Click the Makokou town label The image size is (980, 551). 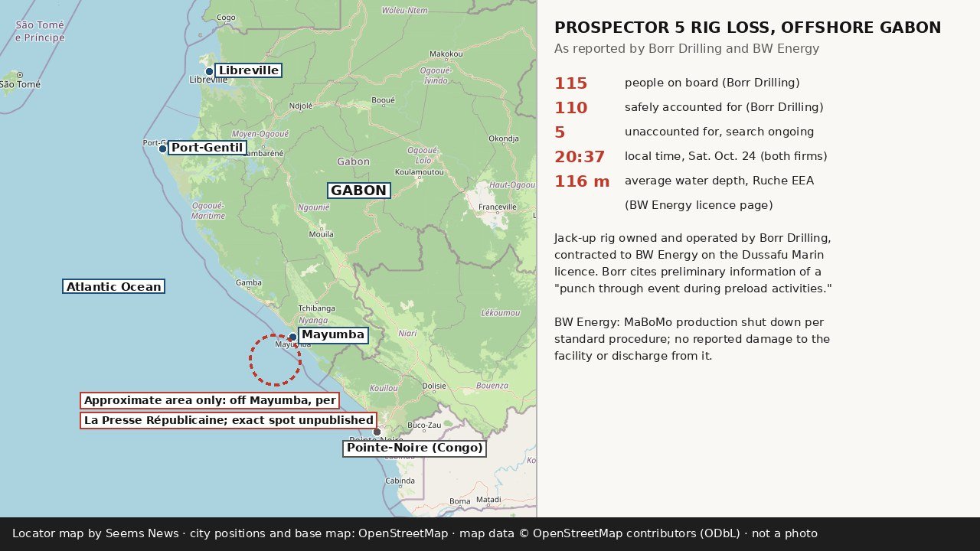pyautogui.click(x=446, y=54)
